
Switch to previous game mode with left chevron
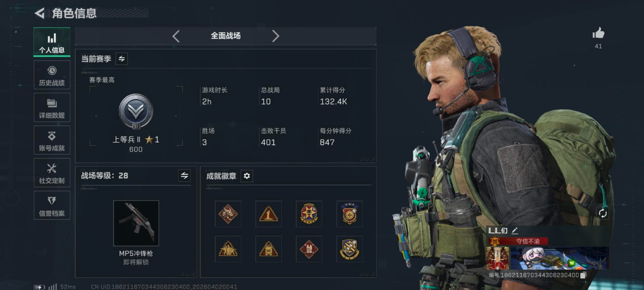tap(176, 36)
